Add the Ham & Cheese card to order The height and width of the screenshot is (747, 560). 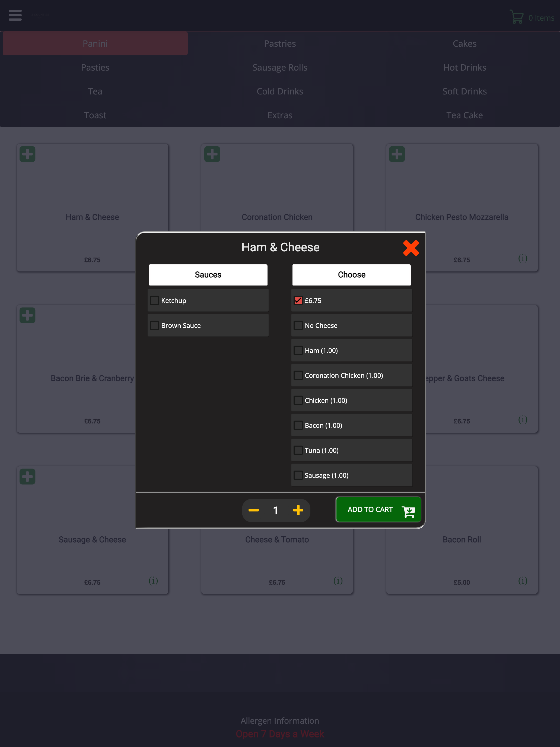click(x=27, y=154)
